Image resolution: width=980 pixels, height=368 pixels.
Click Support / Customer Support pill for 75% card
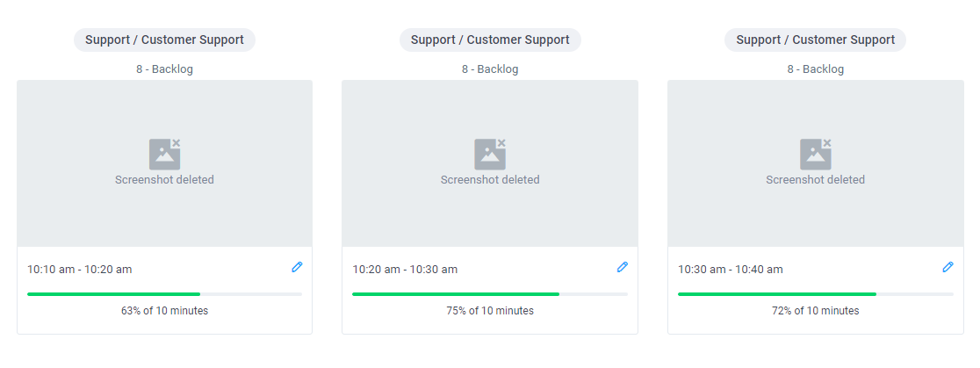pyautogui.click(x=490, y=40)
